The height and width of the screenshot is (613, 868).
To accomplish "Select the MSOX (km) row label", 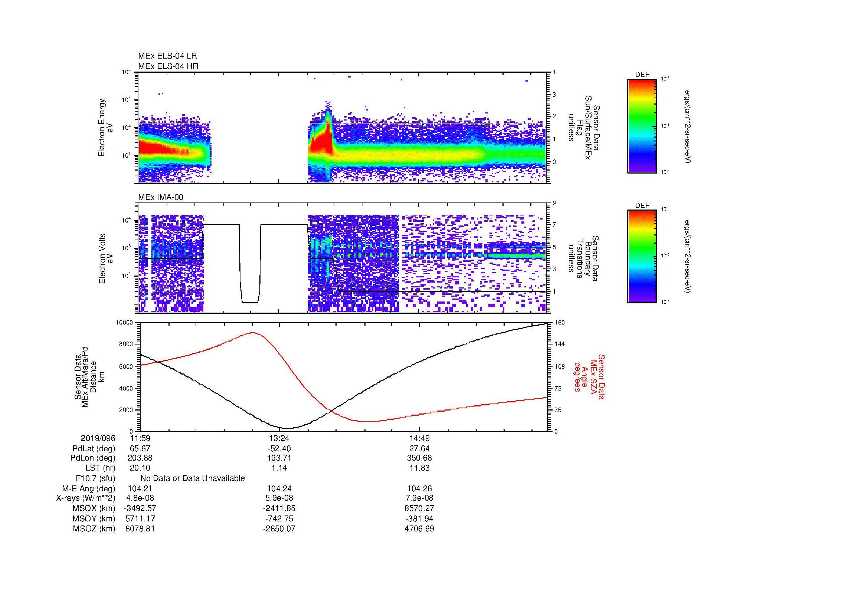I will pos(94,508).
